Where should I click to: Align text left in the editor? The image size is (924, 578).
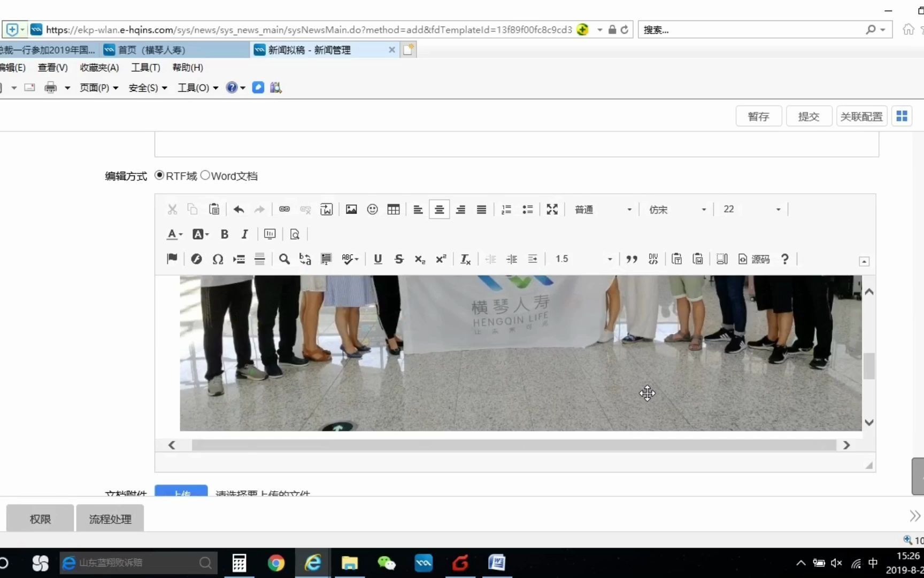418,209
